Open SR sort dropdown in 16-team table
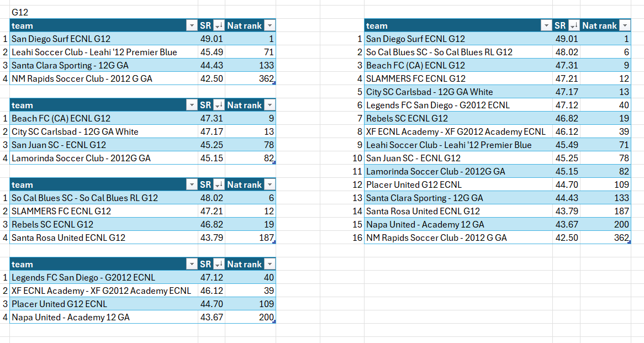Screen dimensions: 644x343 point(573,25)
